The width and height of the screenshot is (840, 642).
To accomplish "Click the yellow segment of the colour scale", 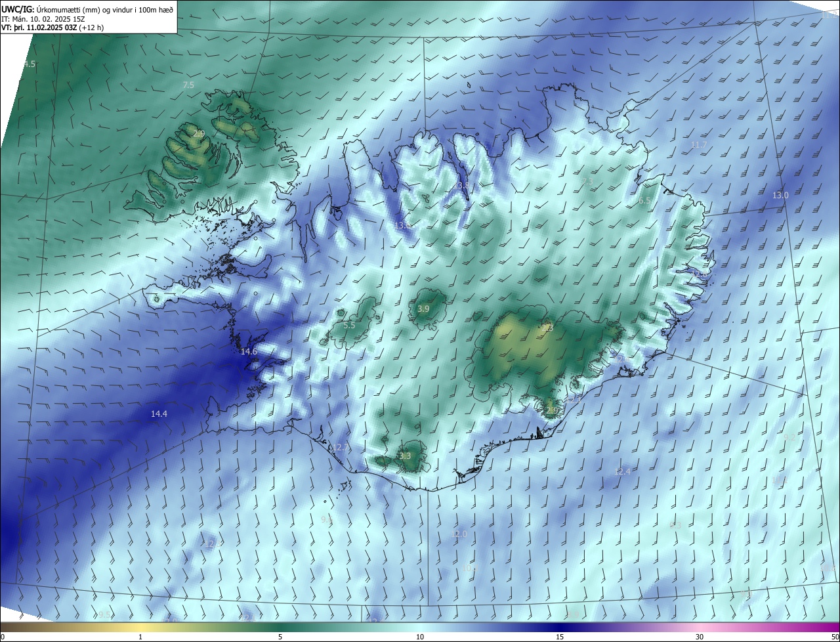I will (x=140, y=628).
